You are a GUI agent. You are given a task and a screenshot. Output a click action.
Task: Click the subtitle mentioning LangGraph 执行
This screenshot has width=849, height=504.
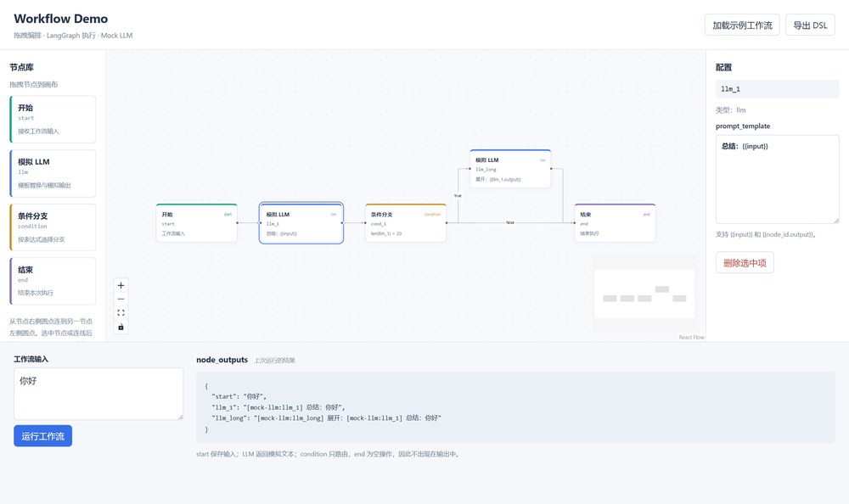[x=73, y=35]
